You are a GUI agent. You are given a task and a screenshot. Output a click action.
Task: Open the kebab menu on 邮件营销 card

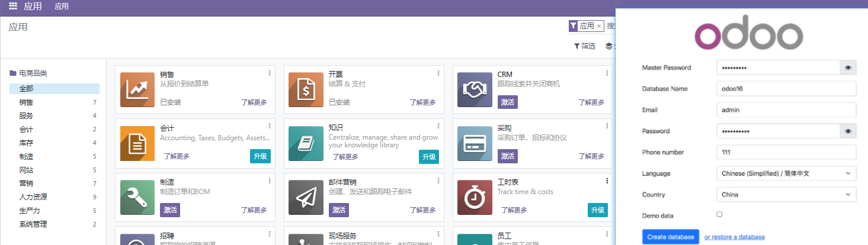click(438, 180)
